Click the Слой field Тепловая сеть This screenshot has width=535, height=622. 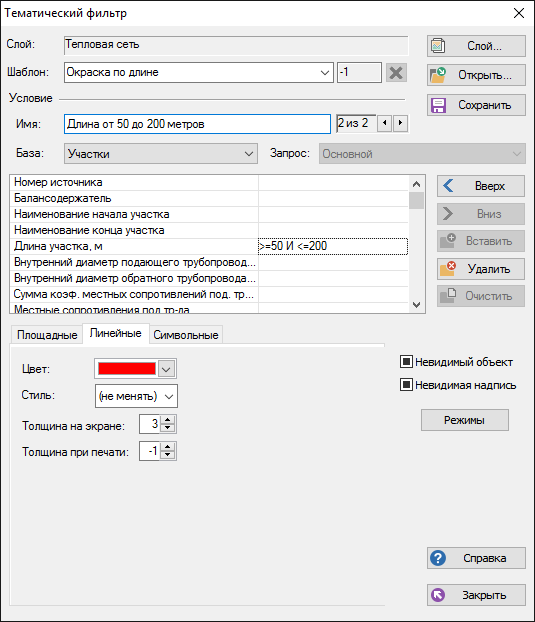pos(236,45)
